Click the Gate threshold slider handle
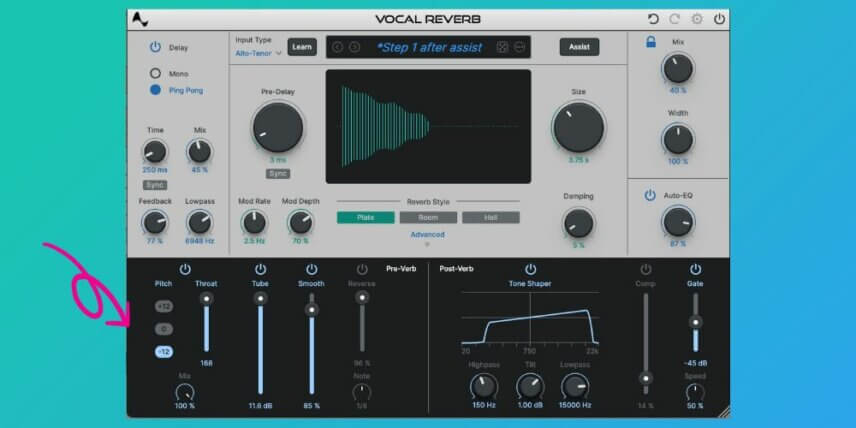Viewport: 856px width, 428px height. [x=695, y=322]
